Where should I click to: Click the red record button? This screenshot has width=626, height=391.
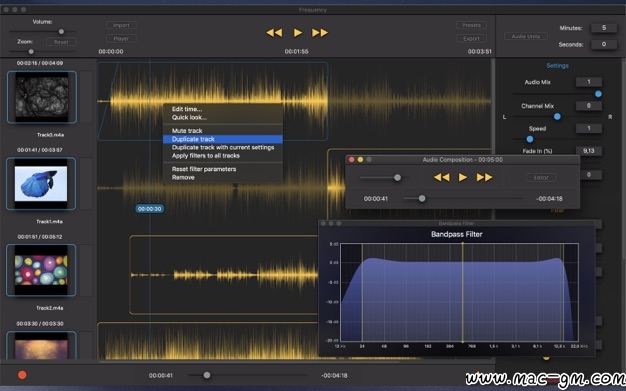pos(22,375)
